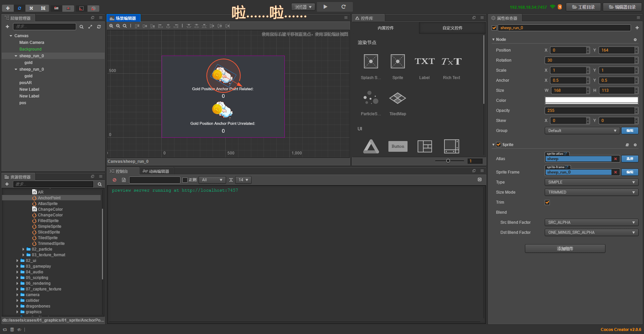Open the Dst Blend Factor dropdown
Viewport: 644px width, 334px height.
click(591, 232)
